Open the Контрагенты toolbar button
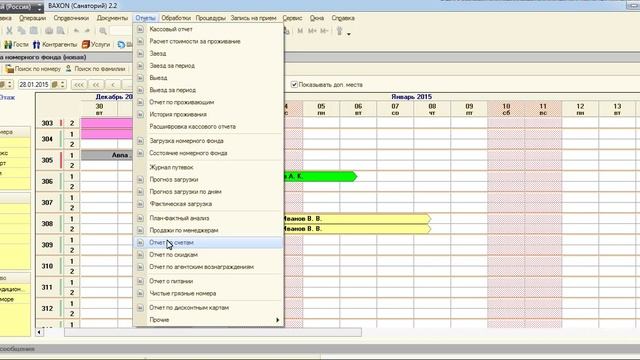This screenshot has height=360, width=640. [x=55, y=44]
